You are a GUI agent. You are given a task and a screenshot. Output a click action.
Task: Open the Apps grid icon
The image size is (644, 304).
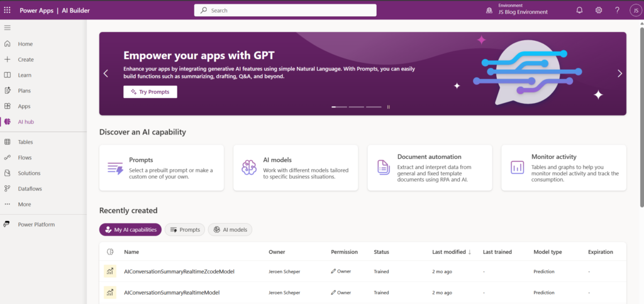point(8,106)
